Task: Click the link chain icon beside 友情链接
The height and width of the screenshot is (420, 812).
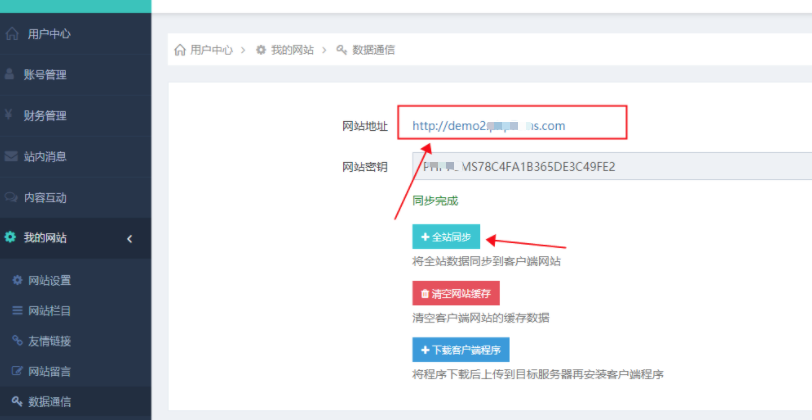Action: tap(18, 341)
